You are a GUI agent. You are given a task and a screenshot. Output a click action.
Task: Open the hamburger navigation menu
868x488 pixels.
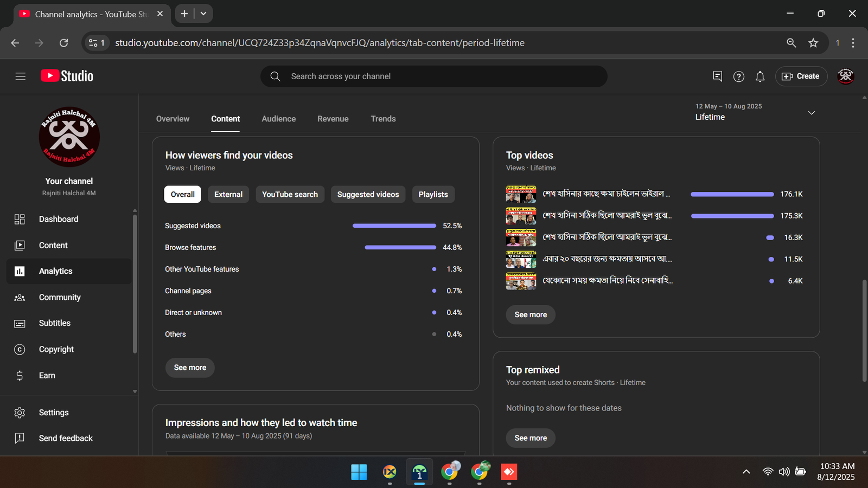click(x=21, y=76)
